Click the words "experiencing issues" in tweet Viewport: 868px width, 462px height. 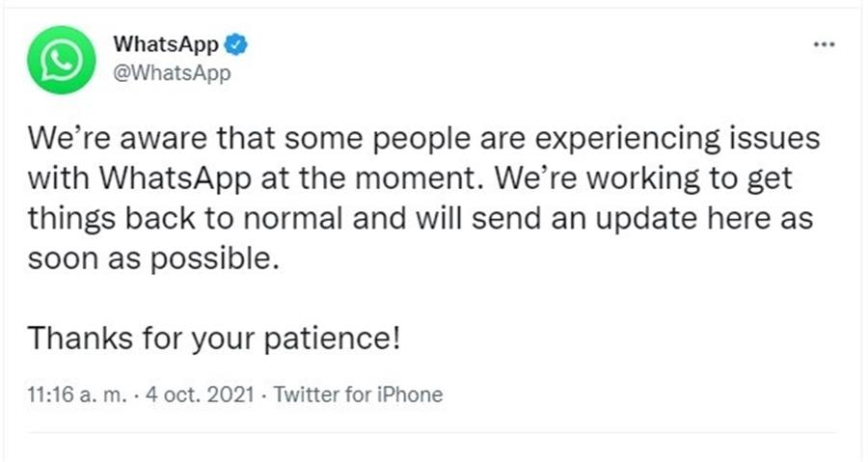(x=678, y=139)
